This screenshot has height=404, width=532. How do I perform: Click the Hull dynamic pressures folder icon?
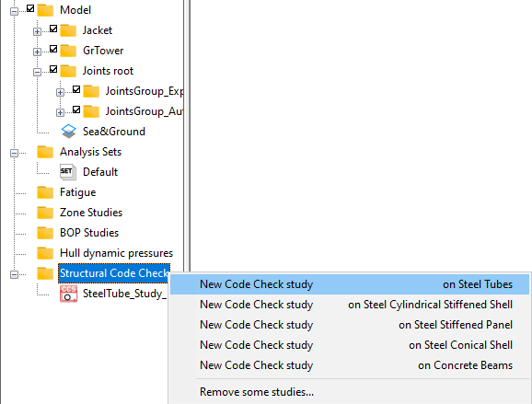tap(45, 253)
